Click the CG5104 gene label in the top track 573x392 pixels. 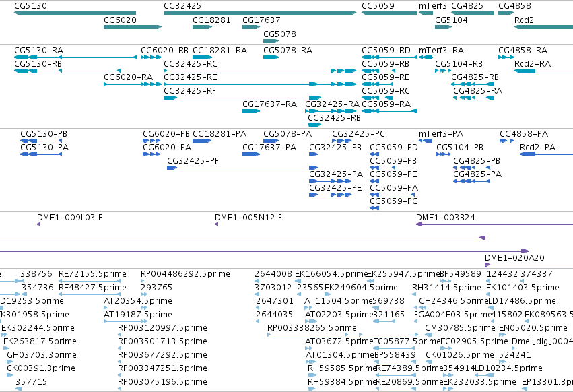click(451, 20)
